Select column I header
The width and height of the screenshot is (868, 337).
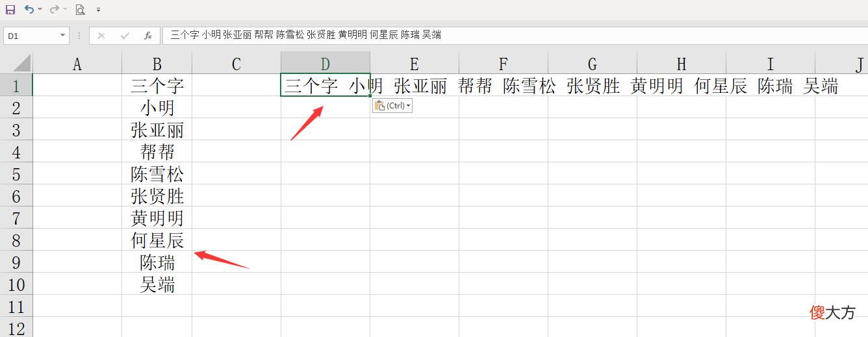(x=771, y=64)
